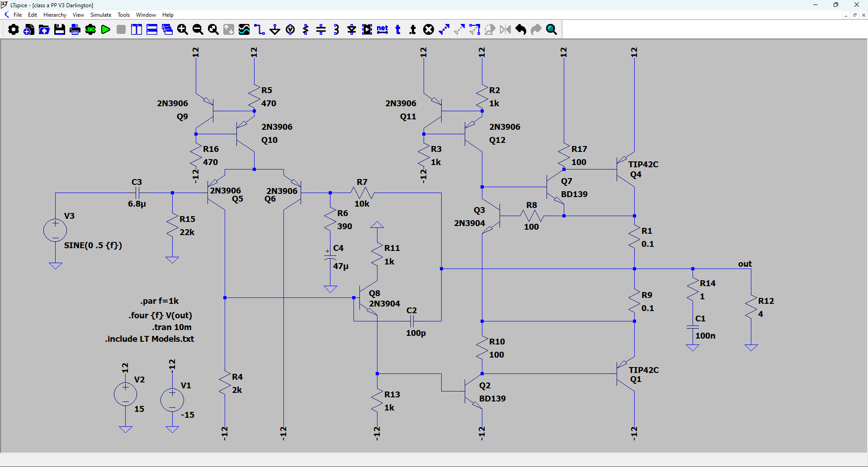
Task: Pick visible traces toolbar icon
Action: pos(244,30)
